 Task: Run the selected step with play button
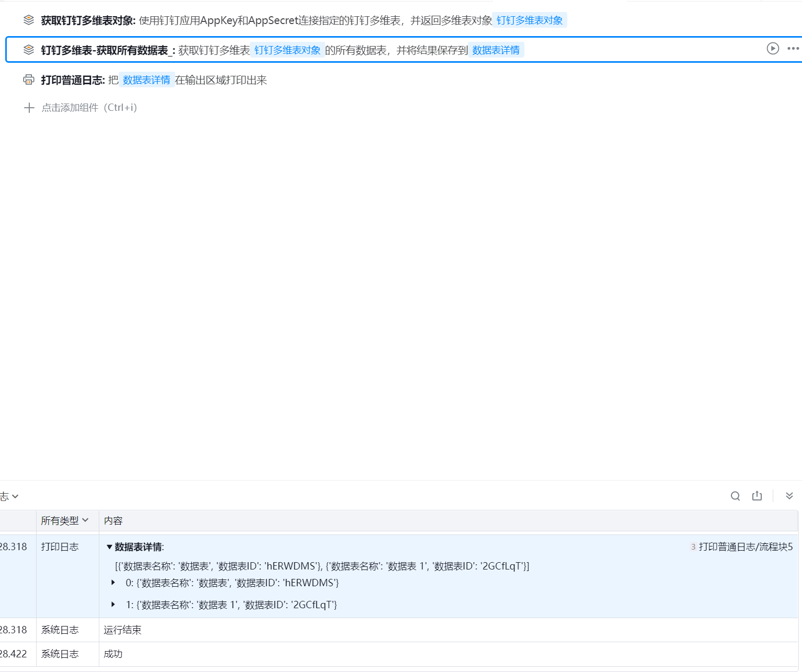click(x=773, y=49)
